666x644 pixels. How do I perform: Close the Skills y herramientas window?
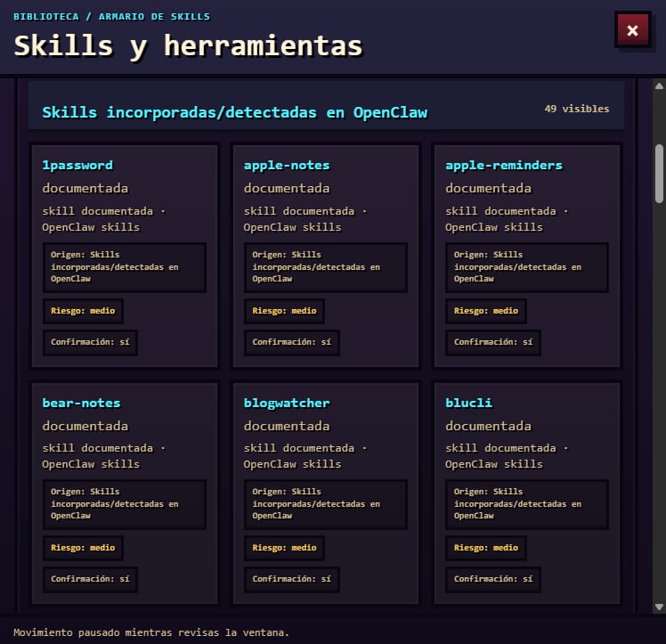tap(632, 30)
